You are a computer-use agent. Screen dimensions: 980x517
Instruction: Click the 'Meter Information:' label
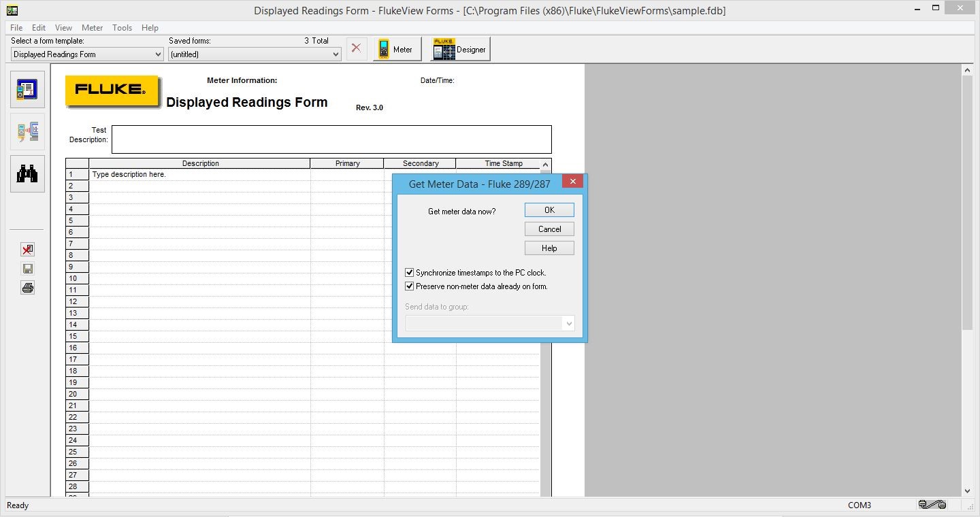[x=242, y=80]
